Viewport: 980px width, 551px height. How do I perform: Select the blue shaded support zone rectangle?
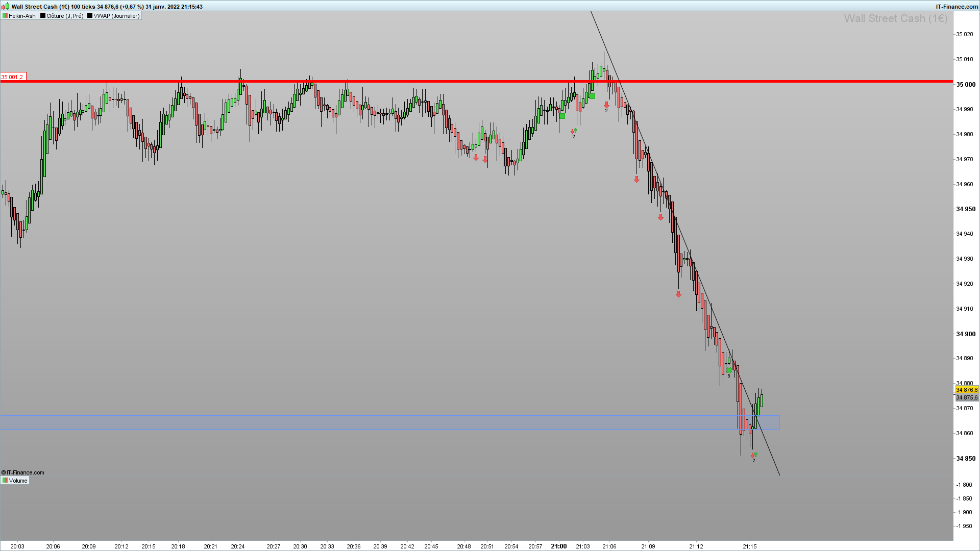pyautogui.click(x=388, y=422)
